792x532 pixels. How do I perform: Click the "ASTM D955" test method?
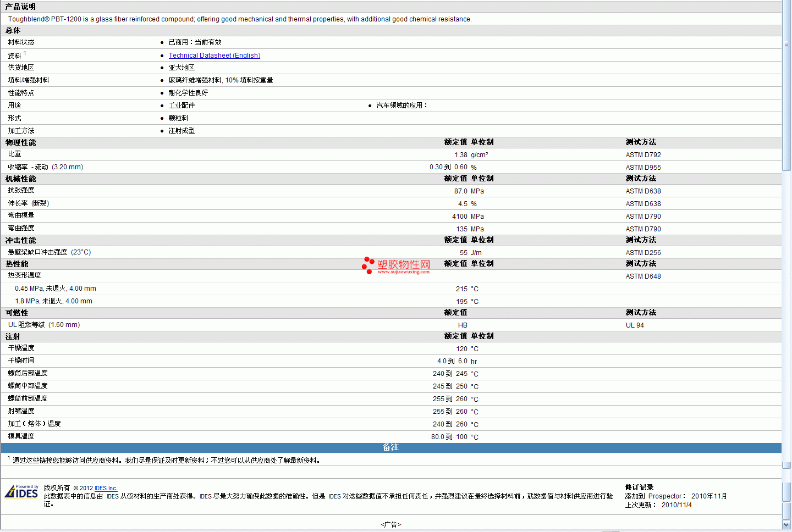click(643, 168)
